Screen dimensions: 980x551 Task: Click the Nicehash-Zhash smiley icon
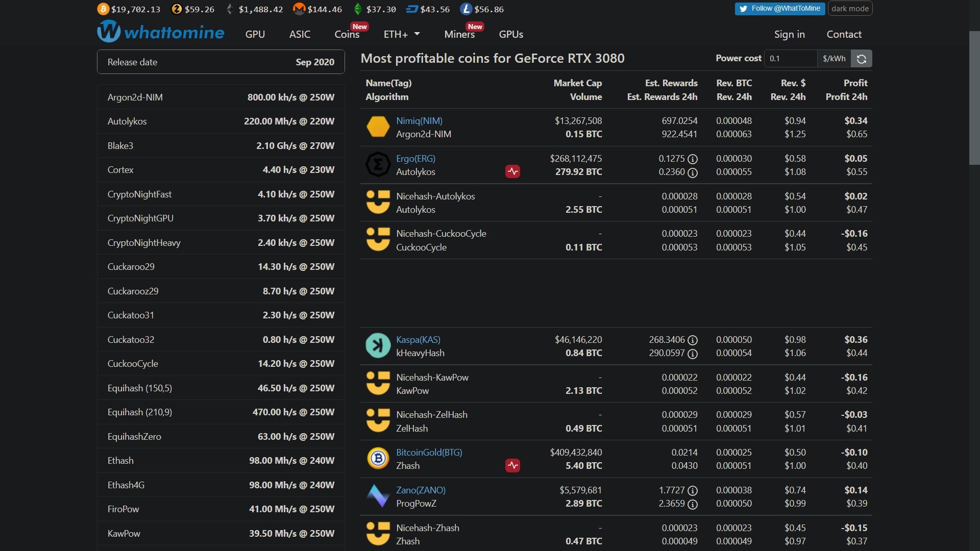tap(378, 534)
